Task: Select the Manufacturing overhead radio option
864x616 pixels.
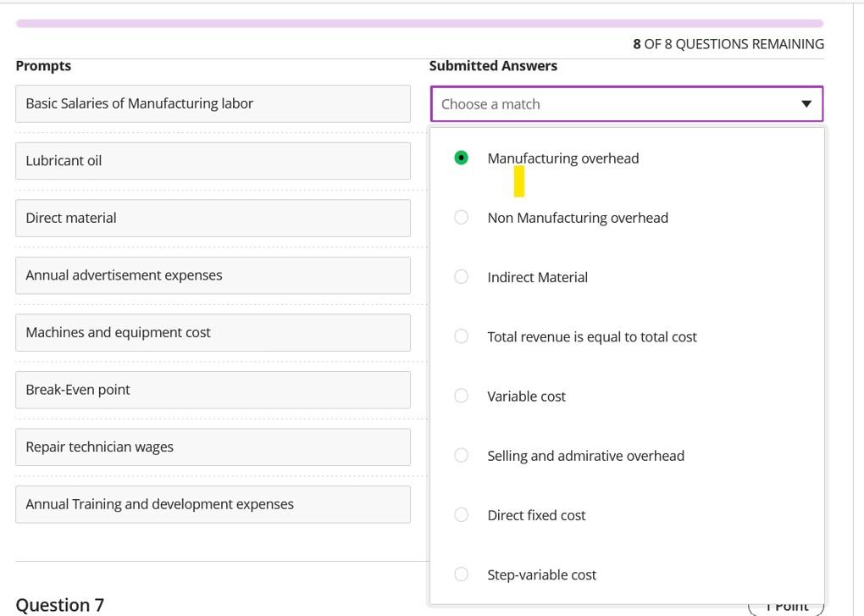Action: click(x=461, y=158)
